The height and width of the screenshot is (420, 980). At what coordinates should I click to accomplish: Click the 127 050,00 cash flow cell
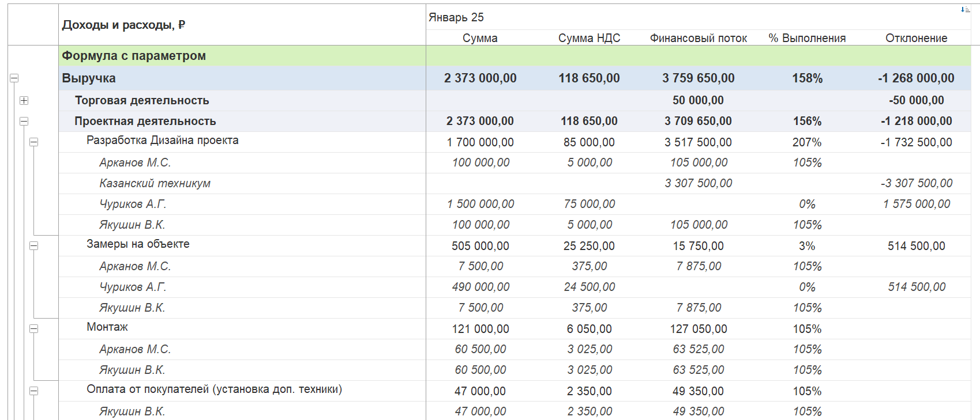(x=699, y=329)
